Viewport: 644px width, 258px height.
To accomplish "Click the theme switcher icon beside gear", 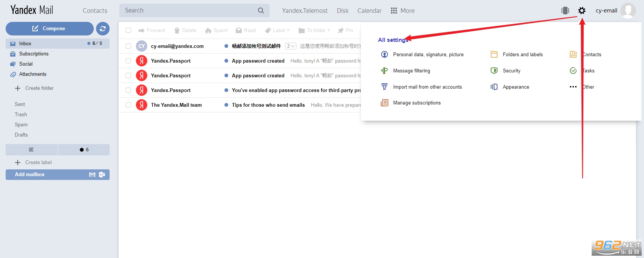I will click(x=565, y=11).
